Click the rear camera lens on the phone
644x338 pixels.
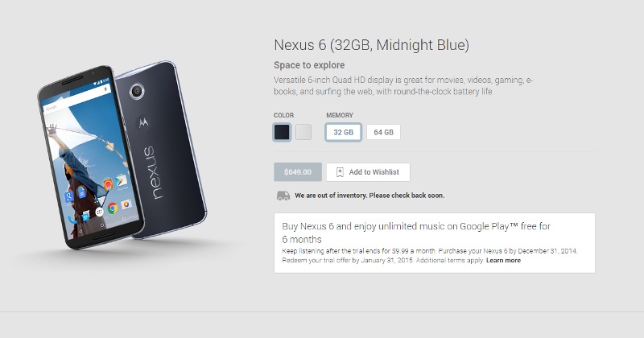pyautogui.click(x=136, y=91)
